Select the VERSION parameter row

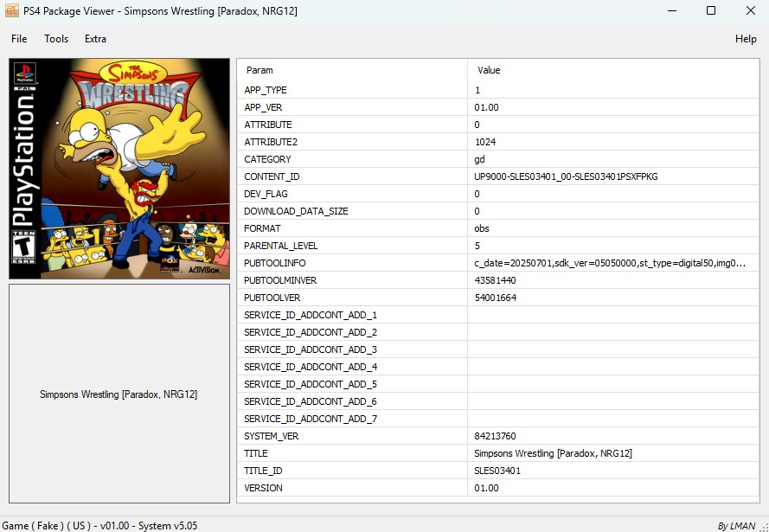click(x=497, y=488)
